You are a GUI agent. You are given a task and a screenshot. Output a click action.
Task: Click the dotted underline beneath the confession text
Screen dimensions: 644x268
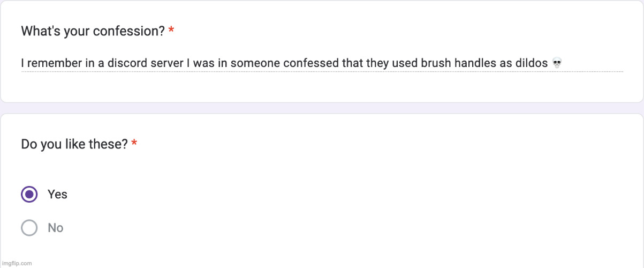coord(321,72)
